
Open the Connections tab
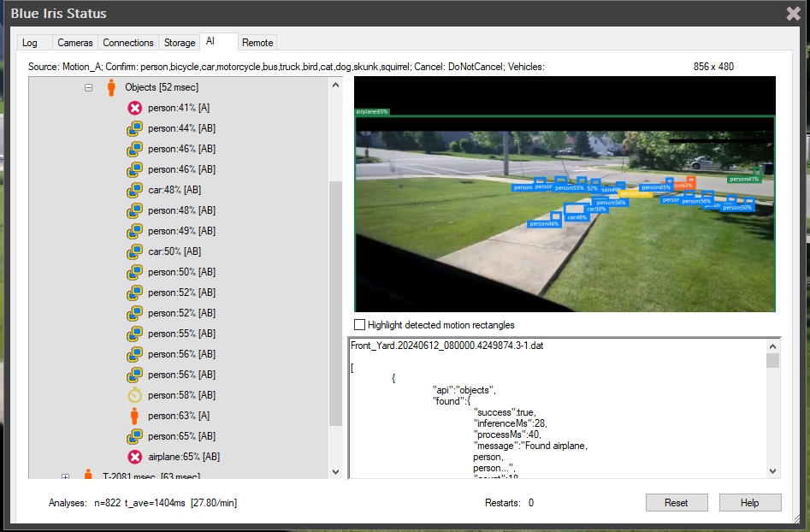(128, 43)
